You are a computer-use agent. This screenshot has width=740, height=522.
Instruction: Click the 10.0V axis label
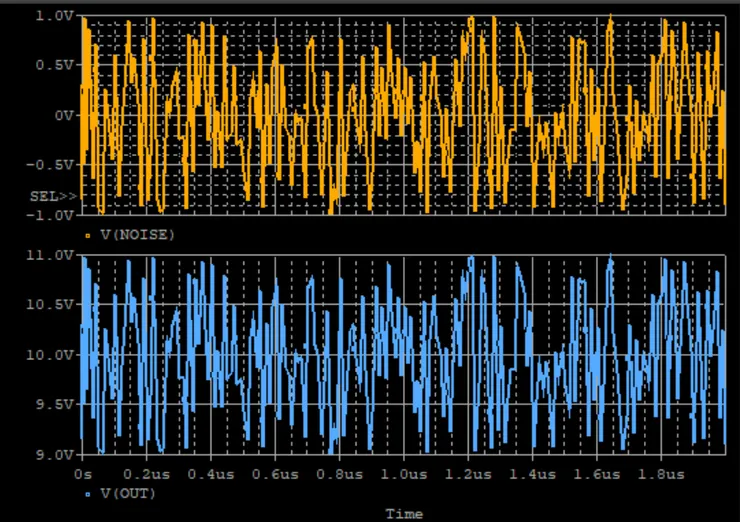[x=50, y=355]
